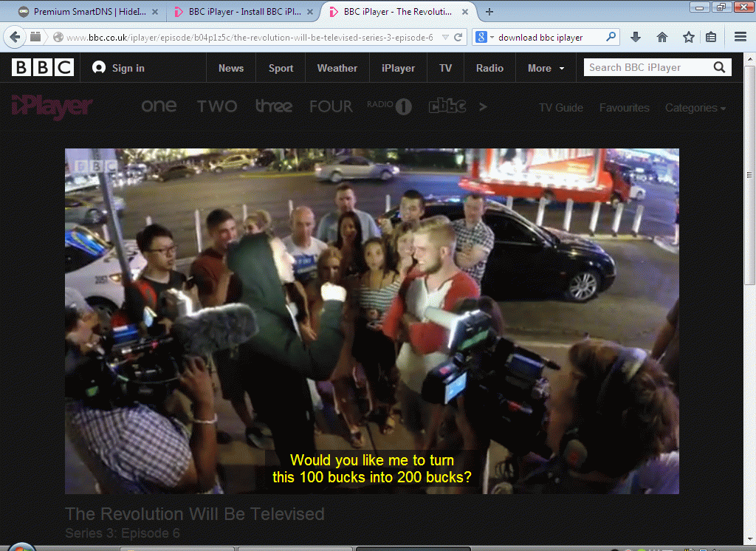756x551 pixels.
Task: Click the browser search box text
Action: 540,37
